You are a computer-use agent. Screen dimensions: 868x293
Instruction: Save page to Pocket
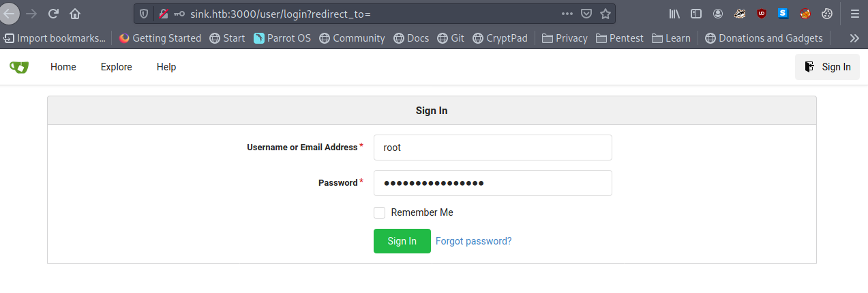(586, 14)
